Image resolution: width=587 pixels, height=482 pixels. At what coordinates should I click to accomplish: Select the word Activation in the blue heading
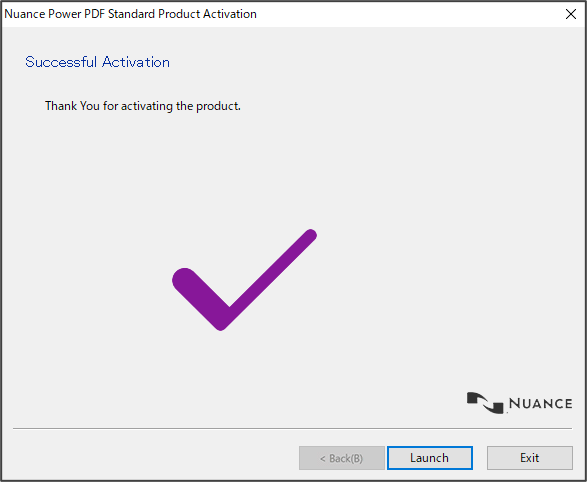pos(136,62)
